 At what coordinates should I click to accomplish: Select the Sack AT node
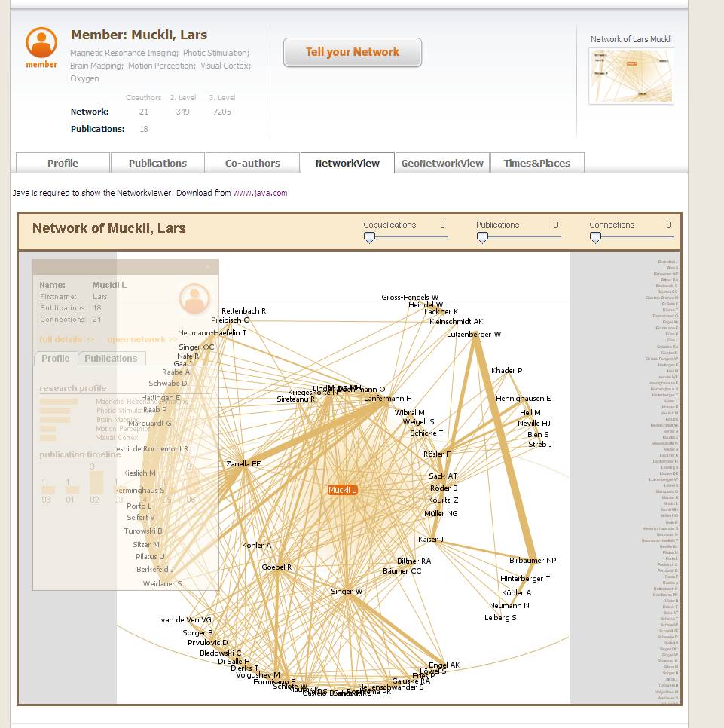tap(443, 476)
